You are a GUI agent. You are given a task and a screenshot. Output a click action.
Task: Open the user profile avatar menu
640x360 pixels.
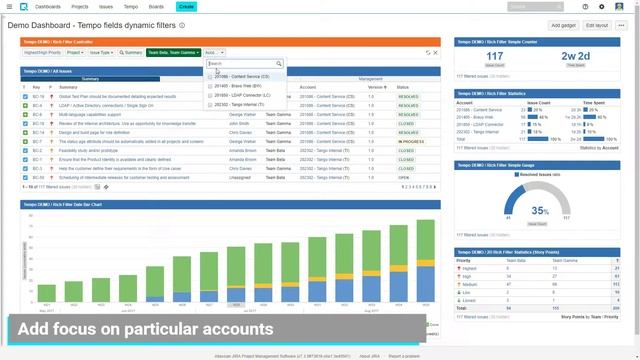click(619, 7)
